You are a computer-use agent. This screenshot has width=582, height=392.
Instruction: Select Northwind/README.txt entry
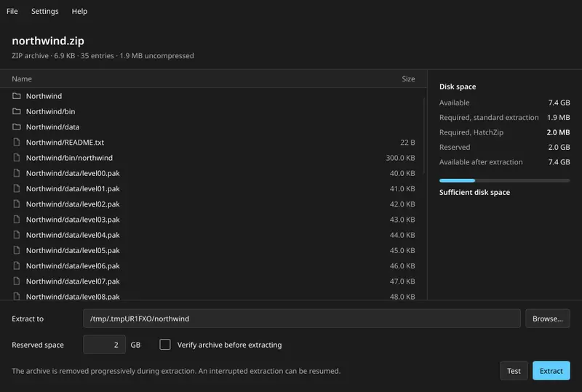coord(213,142)
